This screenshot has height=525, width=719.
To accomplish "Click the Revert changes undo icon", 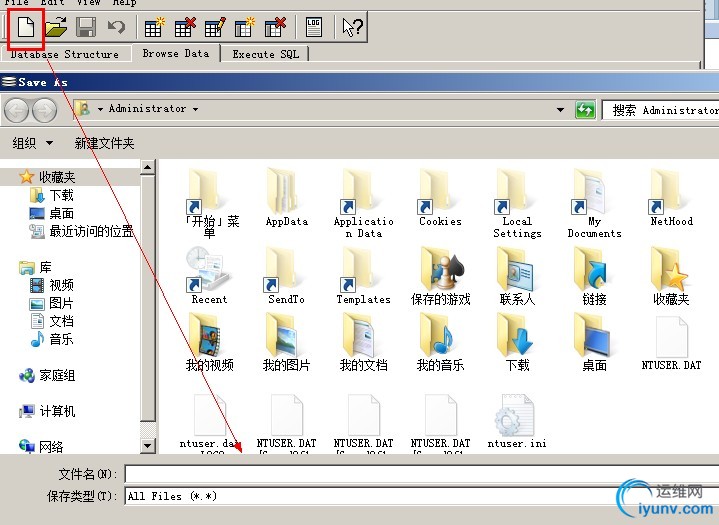I will 116,27.
